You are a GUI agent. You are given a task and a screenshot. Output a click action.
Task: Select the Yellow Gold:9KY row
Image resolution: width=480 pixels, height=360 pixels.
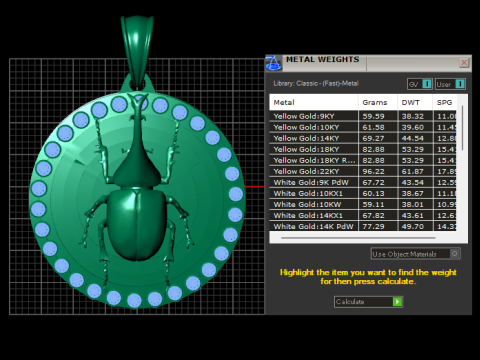[x=363, y=116]
